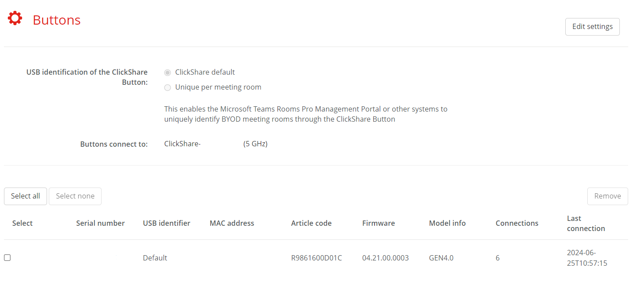
Task: Choose Unique per meeting room option
Action: pos(167,87)
